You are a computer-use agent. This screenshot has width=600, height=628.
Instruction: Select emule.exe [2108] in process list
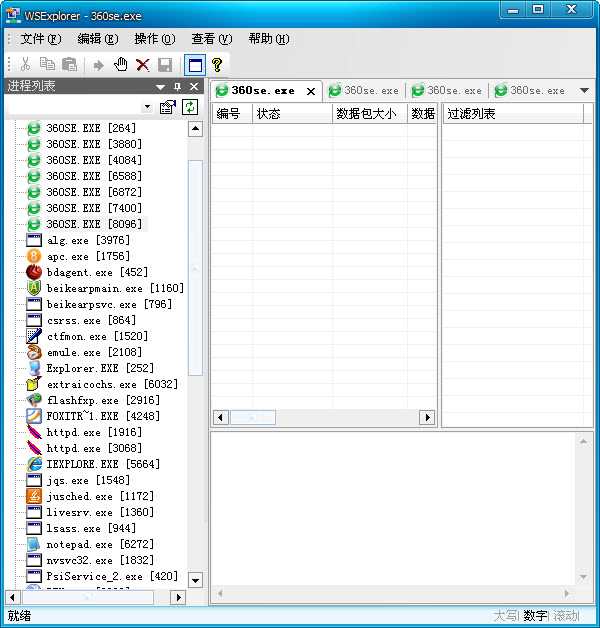click(94, 352)
